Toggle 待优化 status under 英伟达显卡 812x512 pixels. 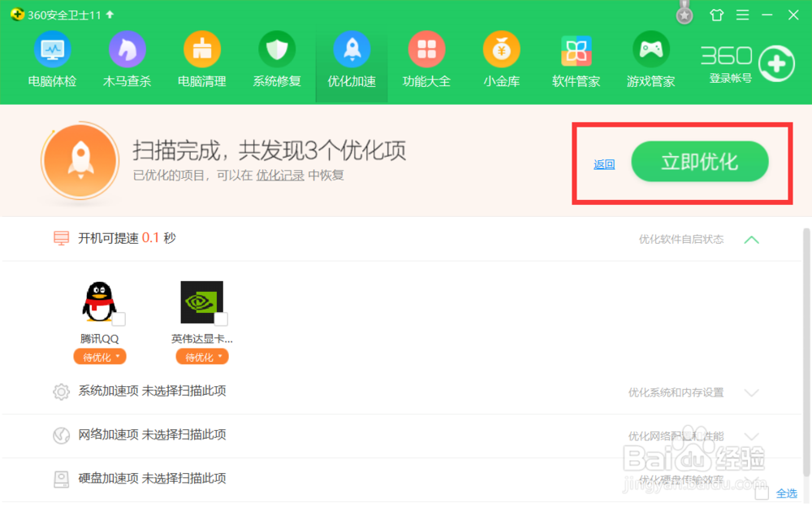point(201,356)
